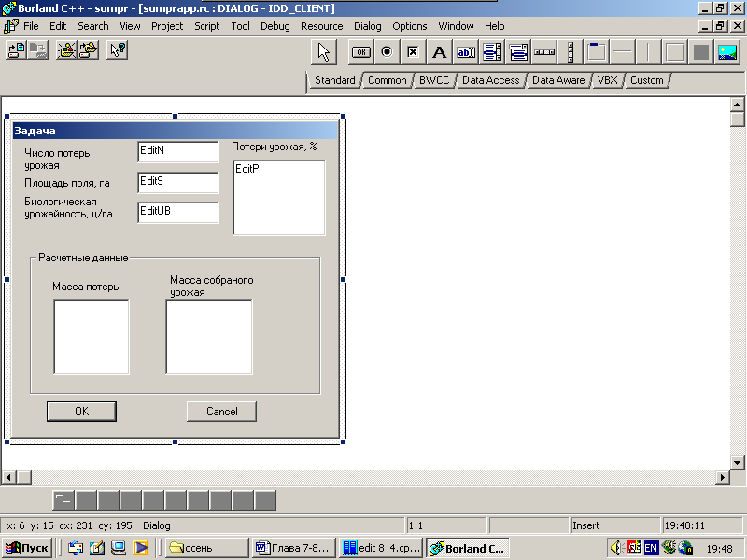The image size is (747, 560).
Task: Click the first alignment palette button at bottom
Action: pos(63,500)
